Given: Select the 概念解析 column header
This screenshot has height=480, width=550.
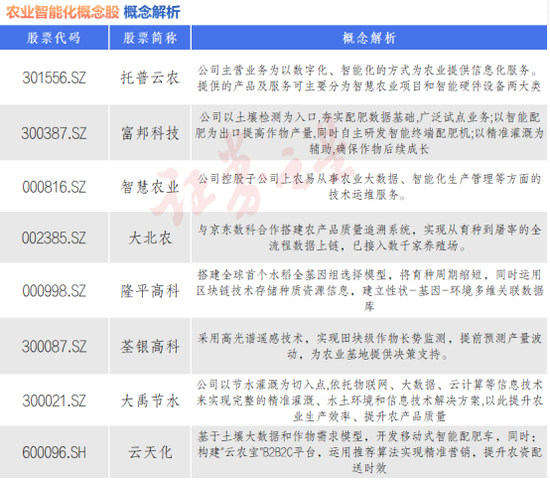Looking at the screenshot, I should pyautogui.click(x=369, y=38).
